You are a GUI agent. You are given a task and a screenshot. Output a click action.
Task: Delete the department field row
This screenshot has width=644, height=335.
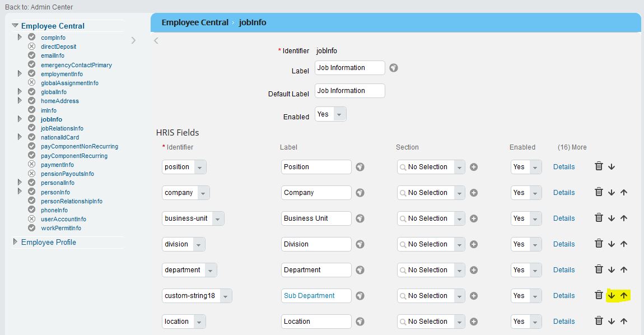pyautogui.click(x=599, y=269)
